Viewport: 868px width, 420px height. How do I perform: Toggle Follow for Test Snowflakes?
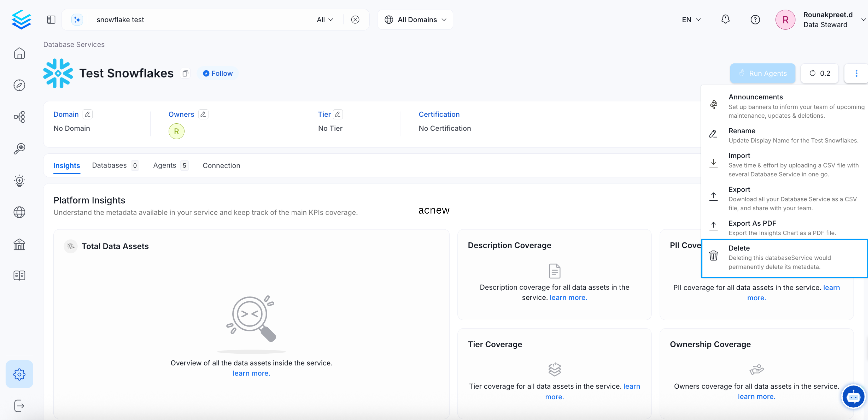217,73
